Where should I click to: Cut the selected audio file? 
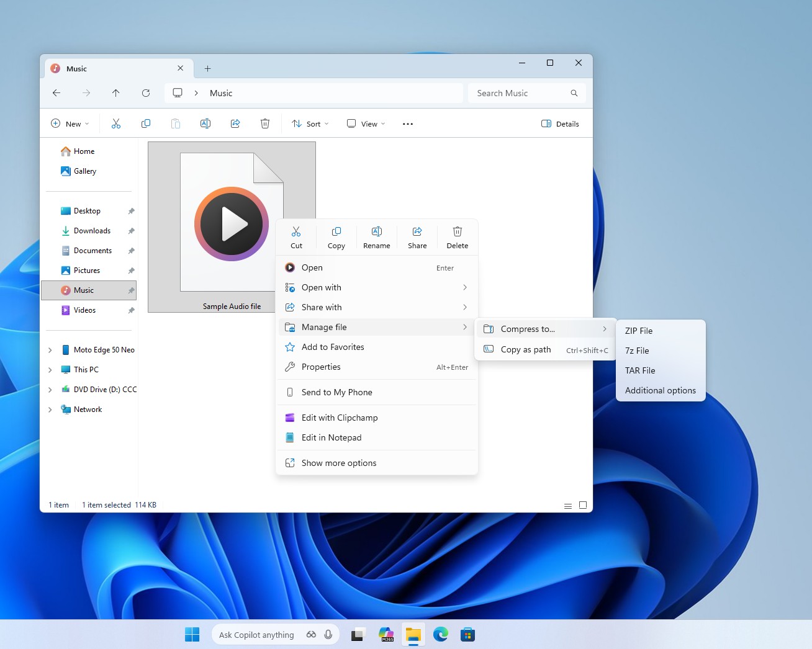point(296,236)
